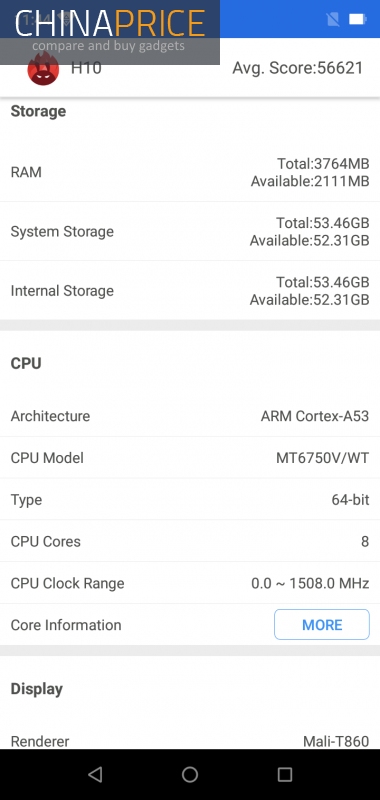The width and height of the screenshot is (380, 800).
Task: Select the Internal Storage row
Action: click(190, 290)
